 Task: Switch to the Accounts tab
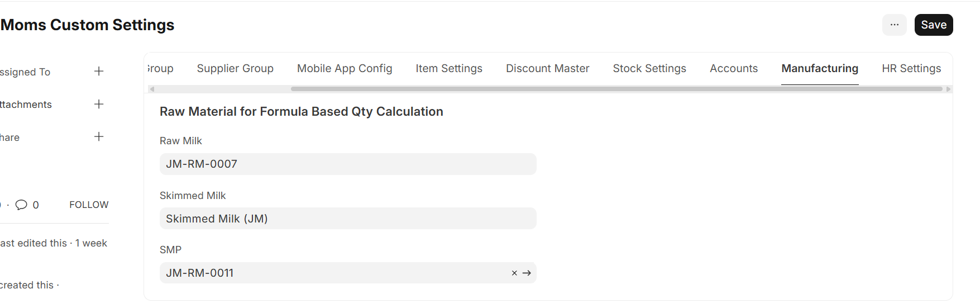(734, 68)
